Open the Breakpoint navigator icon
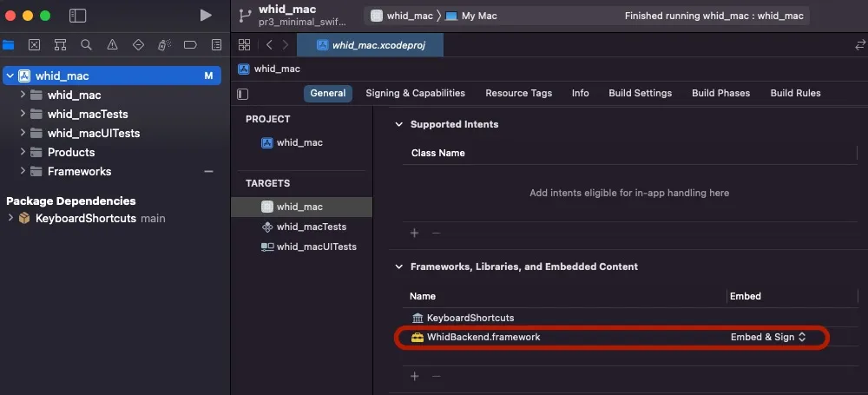This screenshot has width=868, height=395. (x=190, y=45)
